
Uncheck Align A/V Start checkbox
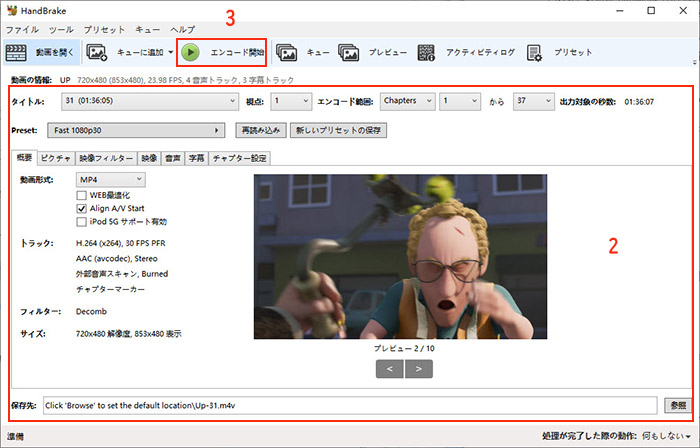pyautogui.click(x=81, y=208)
